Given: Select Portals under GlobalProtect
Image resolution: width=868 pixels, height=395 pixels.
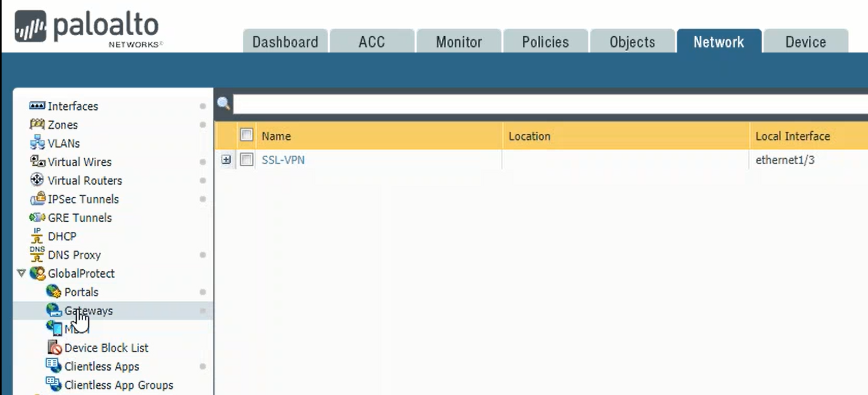Looking at the screenshot, I should click(81, 292).
